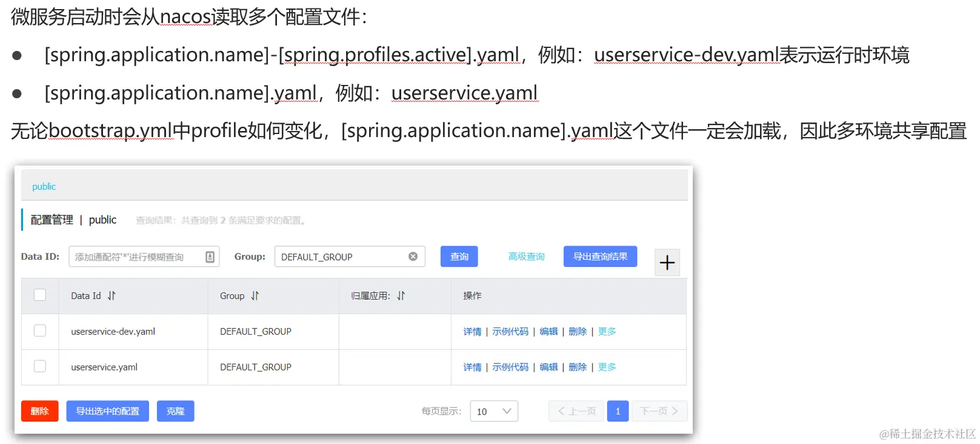This screenshot has width=980, height=444.
Task: Open 示例代码 for userservice.yaml
Action: click(510, 367)
